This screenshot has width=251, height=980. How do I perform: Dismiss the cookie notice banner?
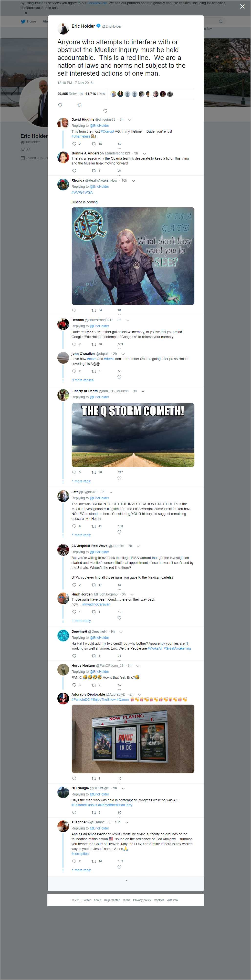tap(26, 13)
